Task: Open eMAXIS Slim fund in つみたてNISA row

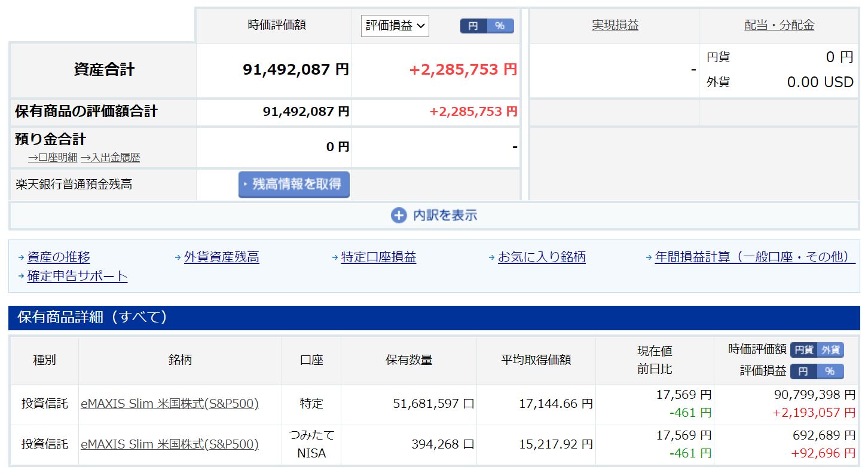Action: pos(170,445)
